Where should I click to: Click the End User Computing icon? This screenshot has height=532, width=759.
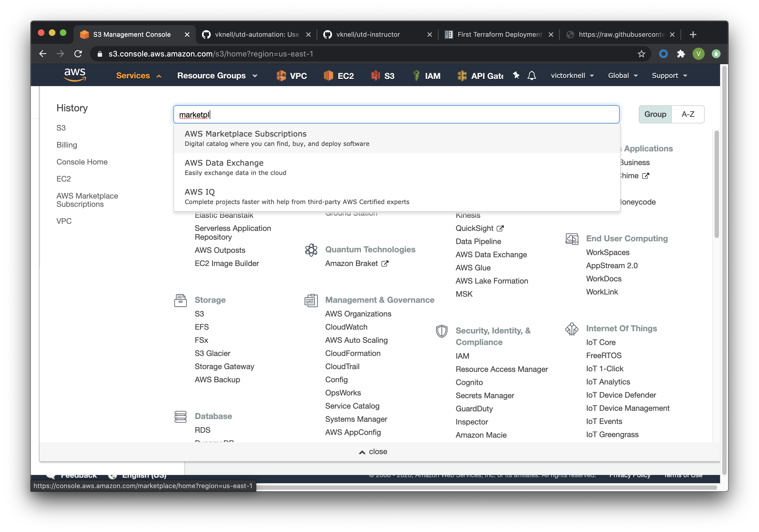click(572, 239)
